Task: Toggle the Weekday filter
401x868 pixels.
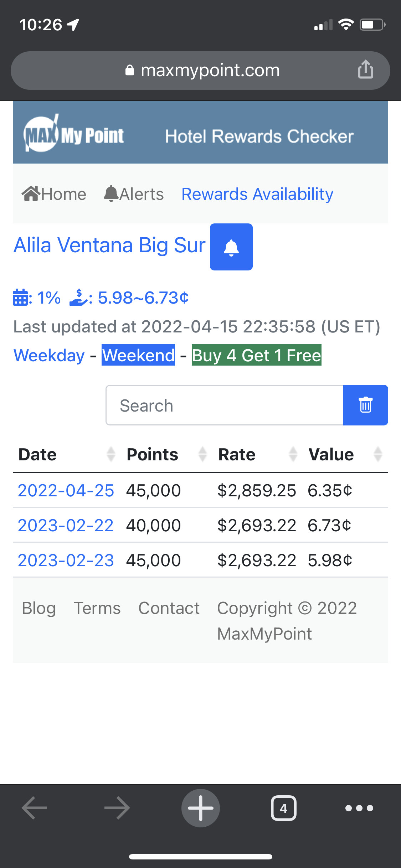Action: coord(49,355)
